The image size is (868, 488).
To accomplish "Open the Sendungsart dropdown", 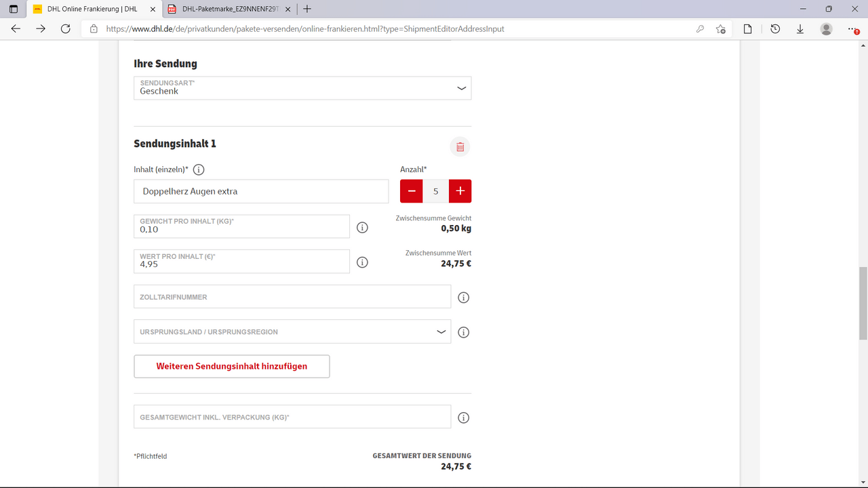I will pyautogui.click(x=302, y=88).
